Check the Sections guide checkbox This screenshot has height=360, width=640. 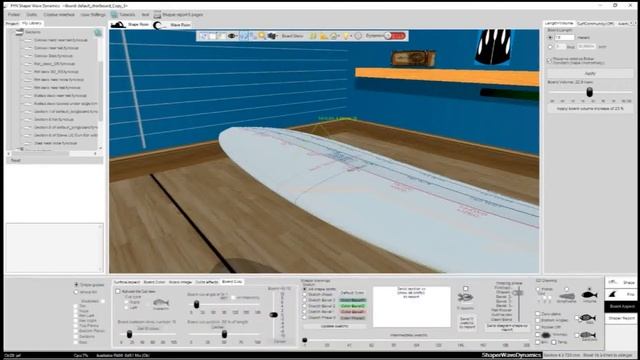click(76, 337)
